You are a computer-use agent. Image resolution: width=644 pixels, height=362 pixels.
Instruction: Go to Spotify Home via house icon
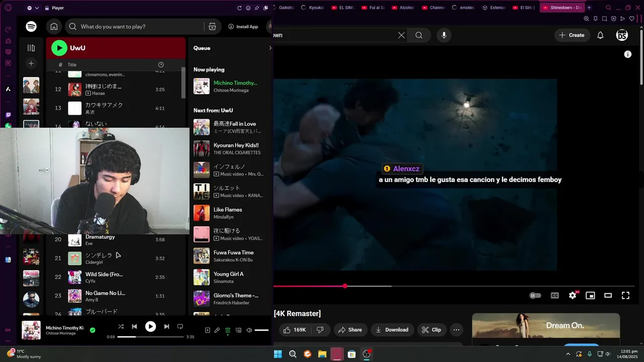click(54, 27)
